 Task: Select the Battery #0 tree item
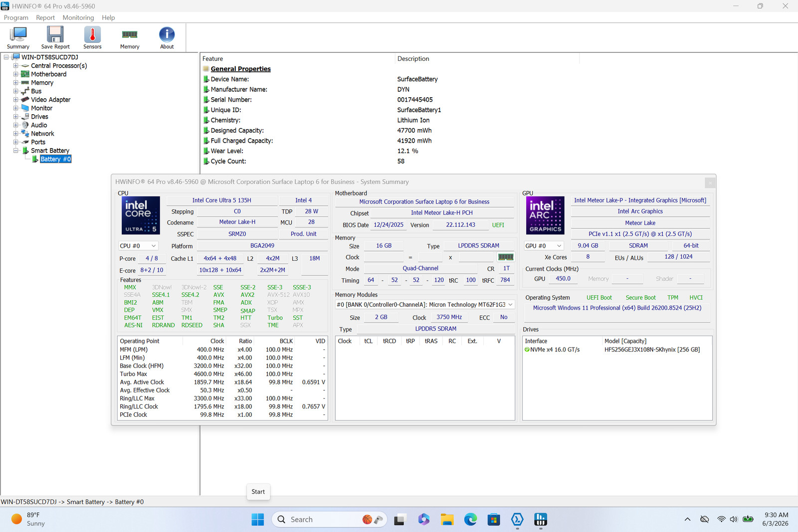[x=55, y=159]
